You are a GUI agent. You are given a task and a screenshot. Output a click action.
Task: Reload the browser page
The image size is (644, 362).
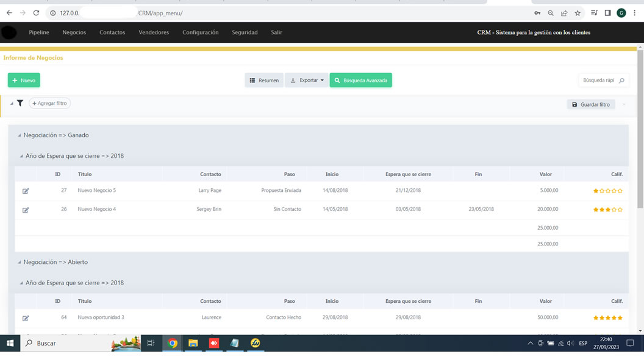click(36, 13)
